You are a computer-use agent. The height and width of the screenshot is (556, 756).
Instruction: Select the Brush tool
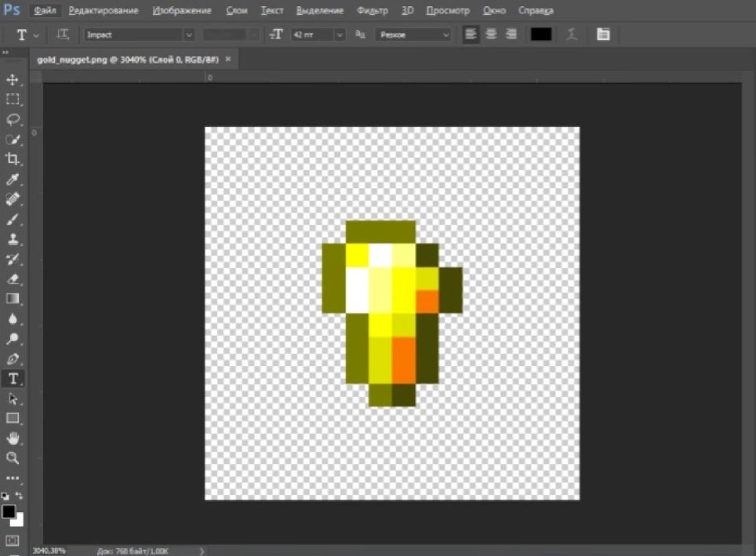coord(13,220)
